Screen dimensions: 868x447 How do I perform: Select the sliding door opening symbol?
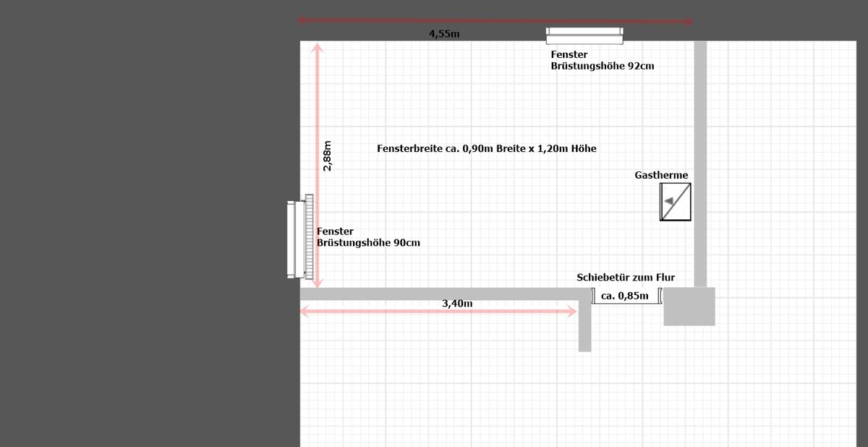[x=626, y=296]
